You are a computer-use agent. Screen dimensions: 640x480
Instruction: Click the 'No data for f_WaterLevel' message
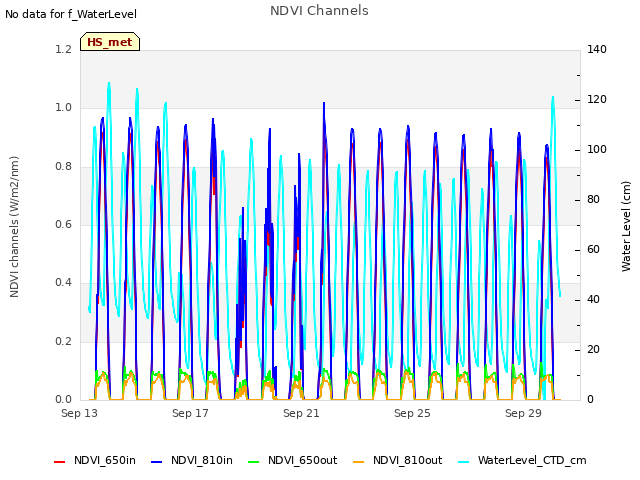(x=71, y=14)
